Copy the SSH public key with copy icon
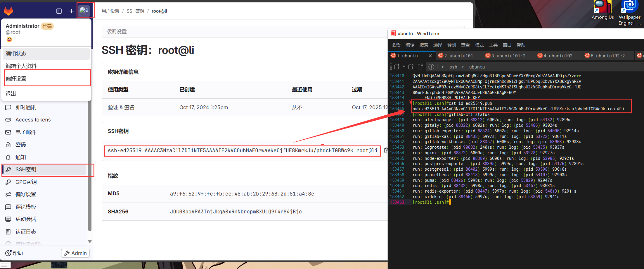Screen dimensions: 644x269 [x=386, y=150]
